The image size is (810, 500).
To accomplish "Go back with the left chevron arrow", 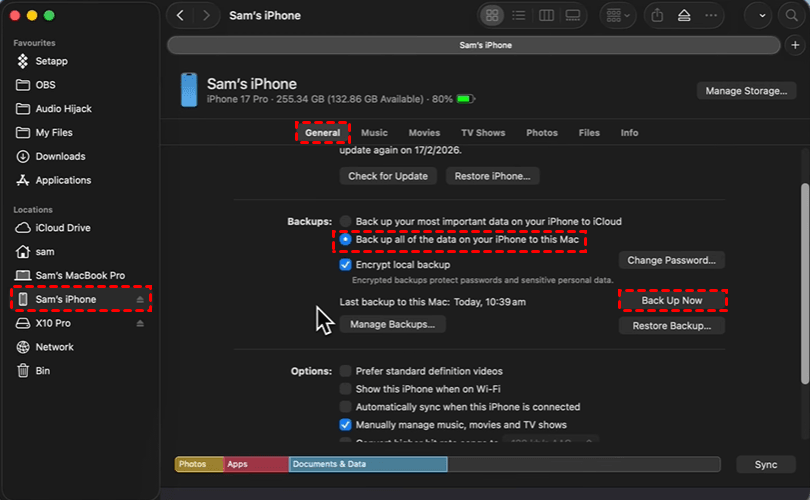I will (x=180, y=15).
